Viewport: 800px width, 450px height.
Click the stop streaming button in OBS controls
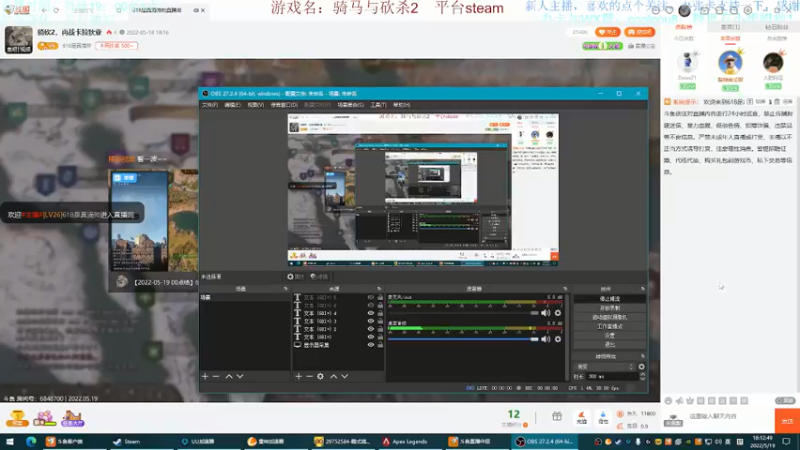(610, 298)
